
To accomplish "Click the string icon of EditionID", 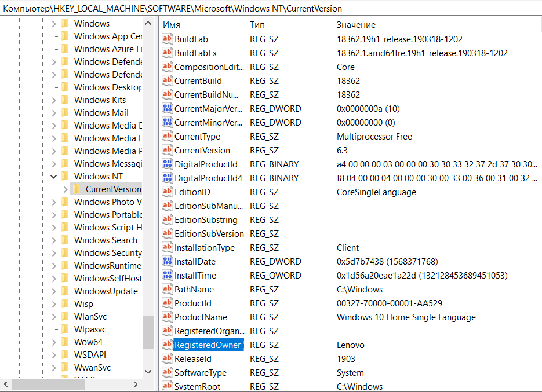I will pos(168,192).
